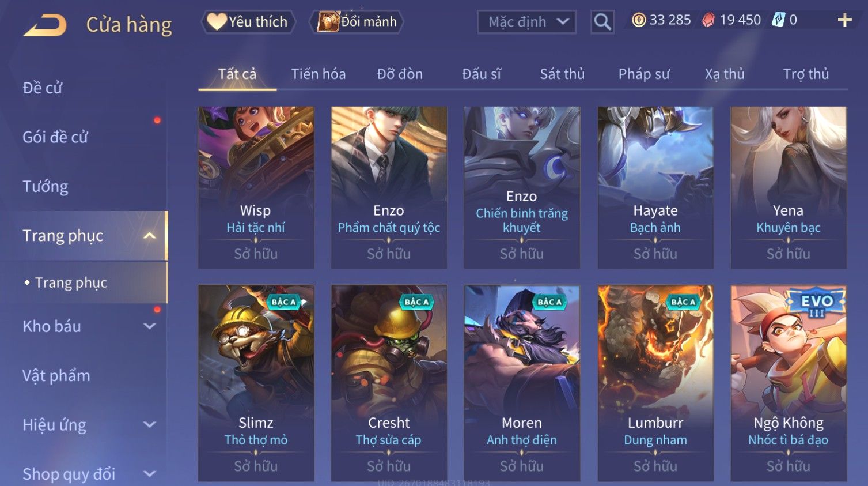The image size is (868, 486).
Task: Expand the Kho báu sidebar section
Action: tap(149, 326)
